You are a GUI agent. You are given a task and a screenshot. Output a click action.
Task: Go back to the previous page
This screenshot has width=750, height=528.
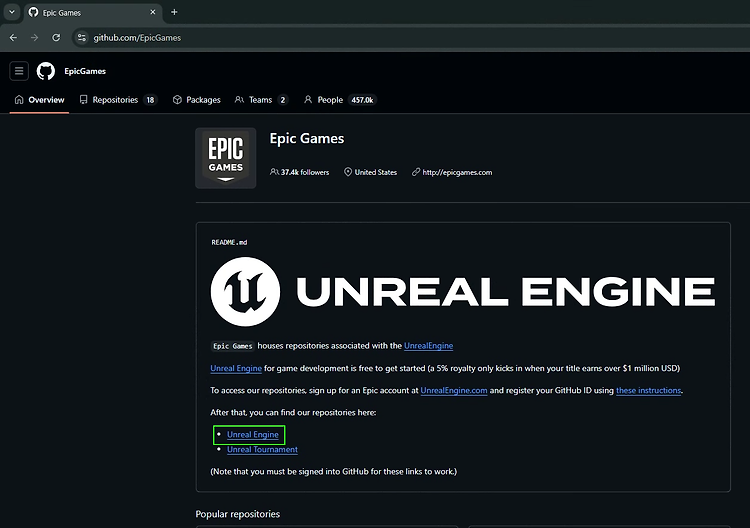click(13, 37)
